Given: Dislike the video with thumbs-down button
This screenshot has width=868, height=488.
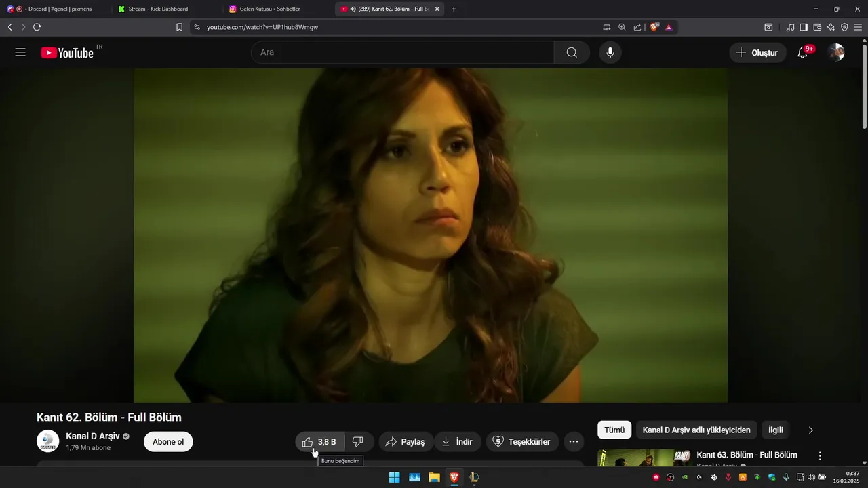Looking at the screenshot, I should [358, 442].
